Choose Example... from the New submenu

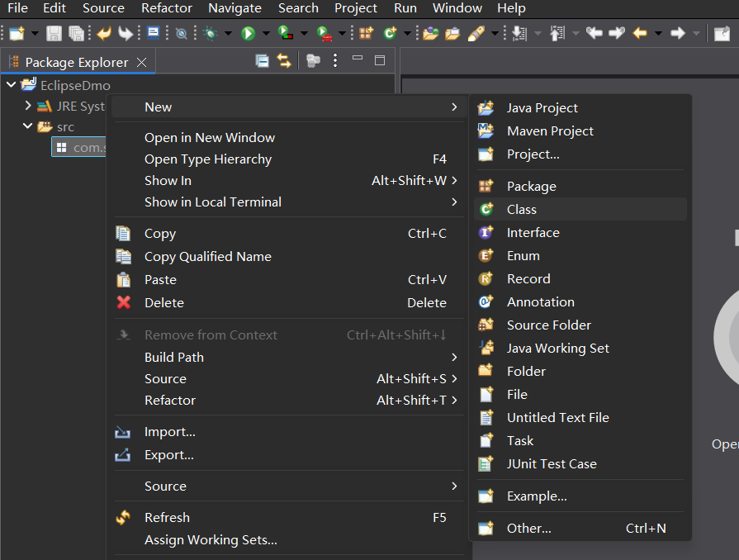580,496
